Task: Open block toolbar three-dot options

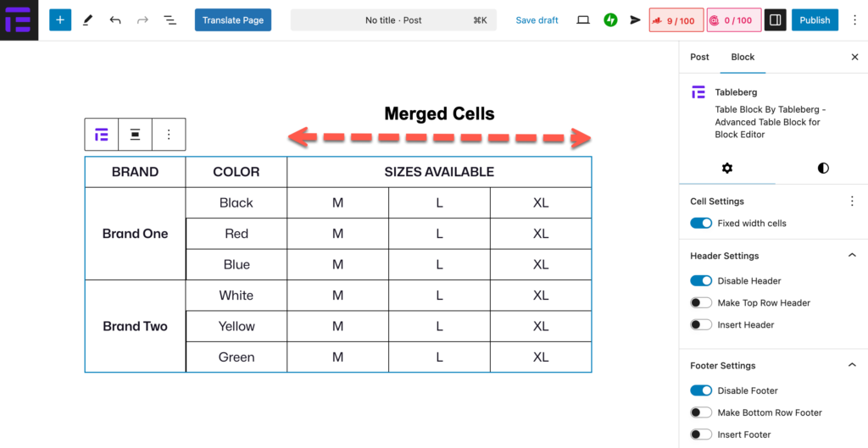Action: click(x=169, y=135)
